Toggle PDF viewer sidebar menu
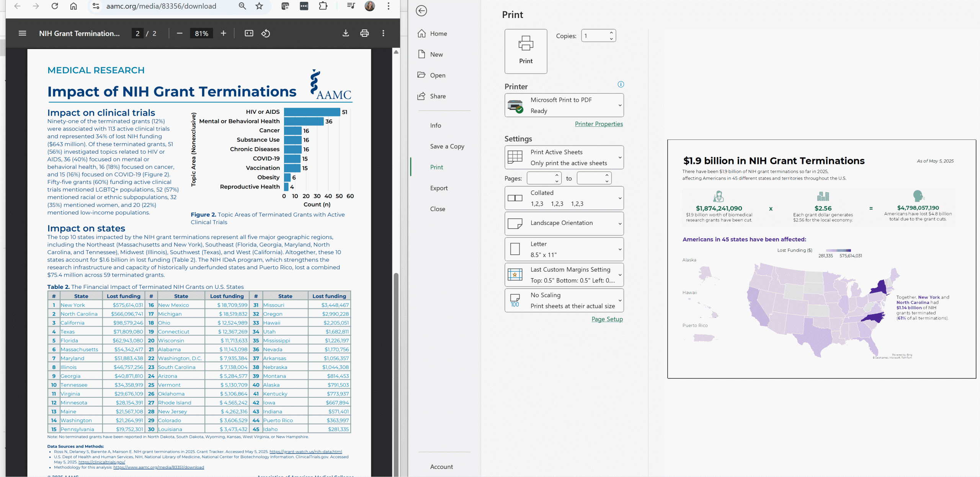Image resolution: width=980 pixels, height=477 pixels. coord(23,33)
